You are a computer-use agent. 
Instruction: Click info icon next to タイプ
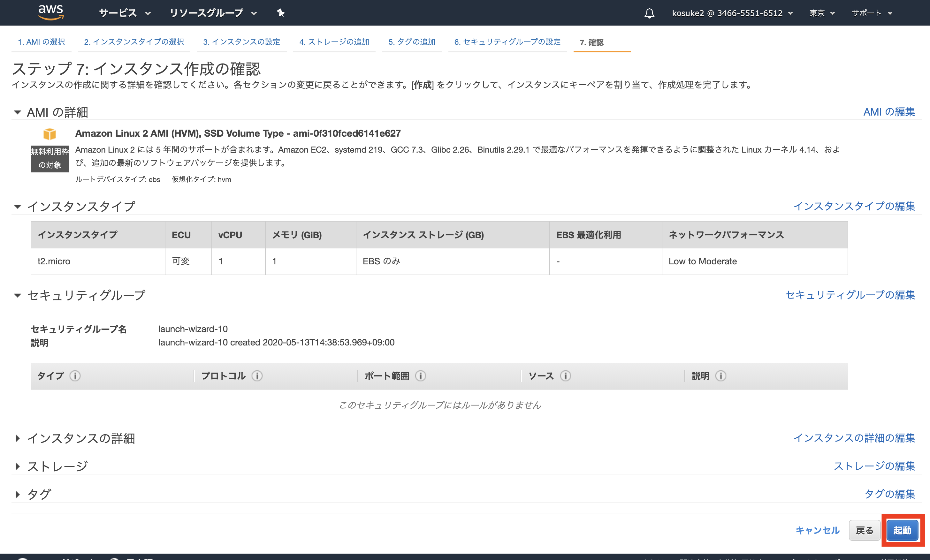point(75,376)
